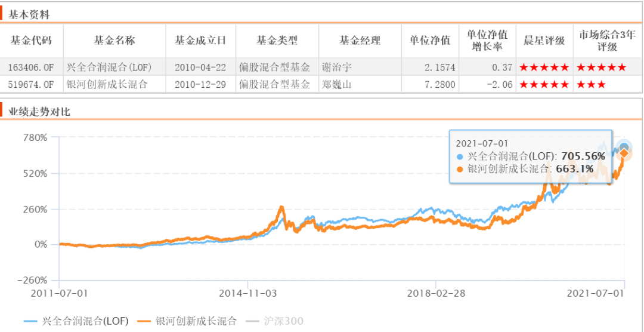Enable the greyed 沪深300 legend series

tap(274, 321)
